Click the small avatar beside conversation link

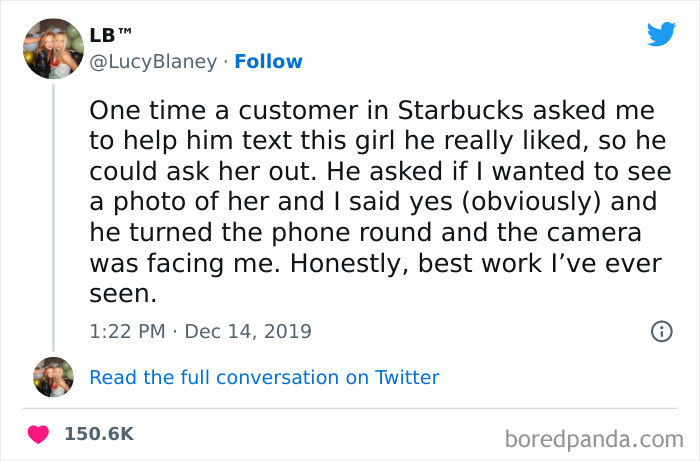point(52,377)
